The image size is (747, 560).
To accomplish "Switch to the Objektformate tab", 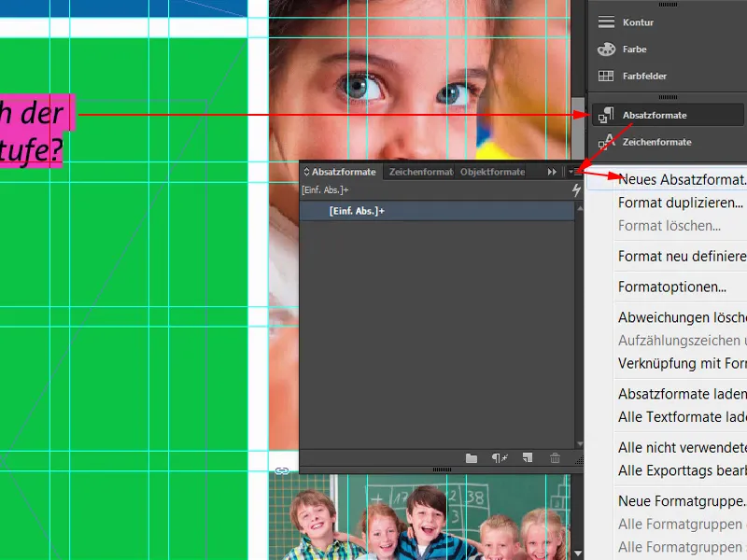I will point(492,172).
